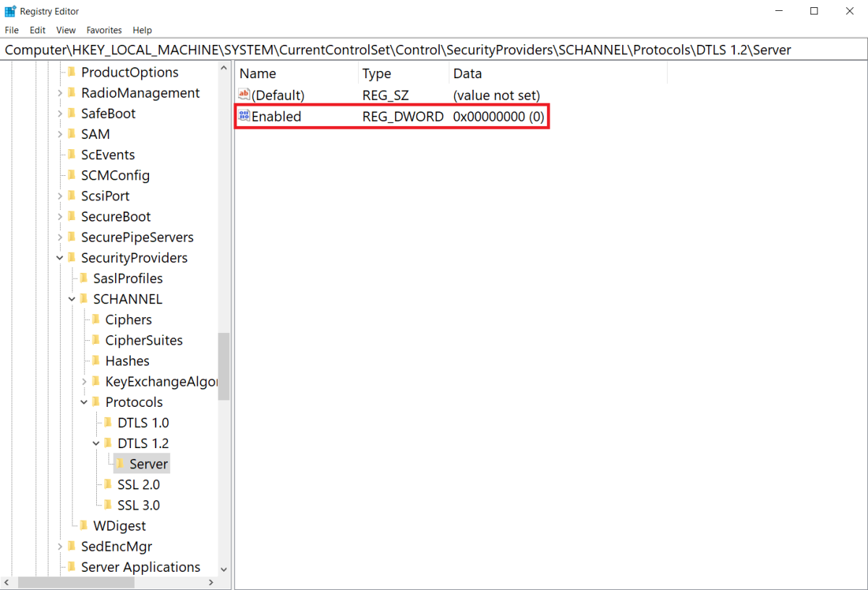This screenshot has width=868, height=590.
Task: Select the SecureBoot folder icon
Action: [x=72, y=216]
